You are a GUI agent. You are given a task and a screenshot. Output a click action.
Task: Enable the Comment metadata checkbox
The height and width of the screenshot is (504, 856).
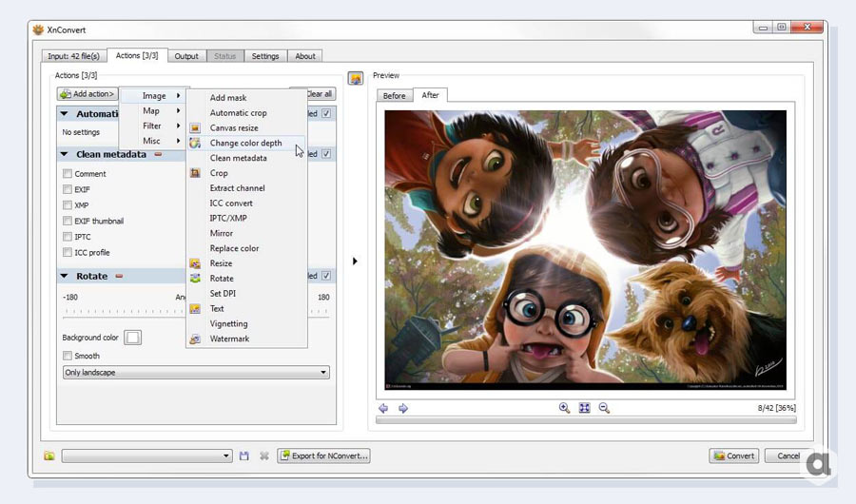[x=68, y=174]
